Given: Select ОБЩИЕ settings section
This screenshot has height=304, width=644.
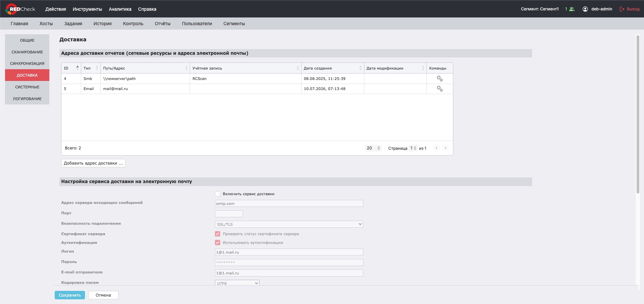Looking at the screenshot, I should click(x=27, y=40).
